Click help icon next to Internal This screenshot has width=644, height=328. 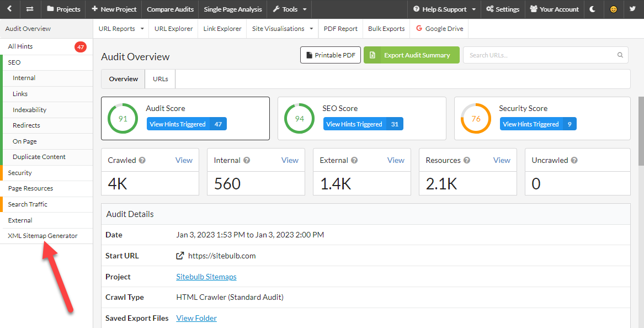247,160
